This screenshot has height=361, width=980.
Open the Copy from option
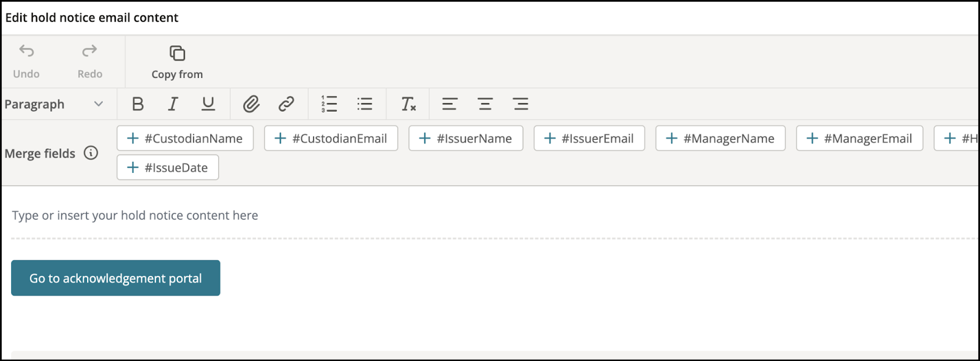coord(177,62)
